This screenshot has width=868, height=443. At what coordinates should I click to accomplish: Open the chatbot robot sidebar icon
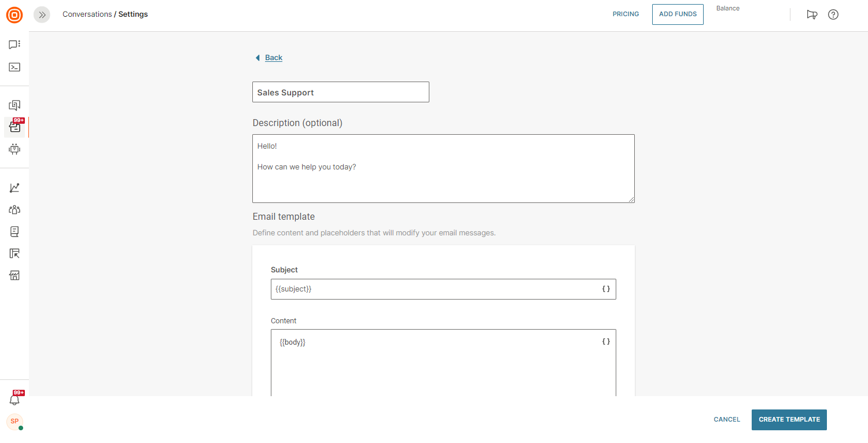tap(14, 149)
